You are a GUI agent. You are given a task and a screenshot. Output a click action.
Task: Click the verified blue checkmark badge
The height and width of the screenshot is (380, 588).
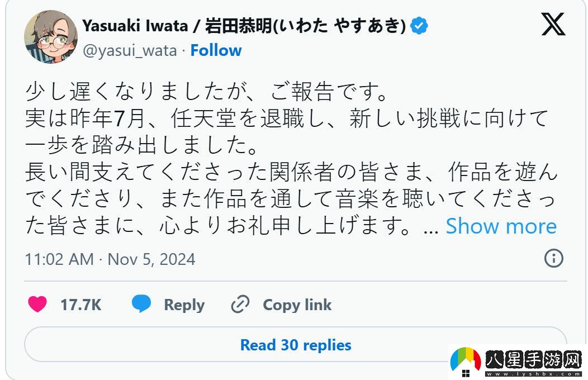tap(419, 25)
